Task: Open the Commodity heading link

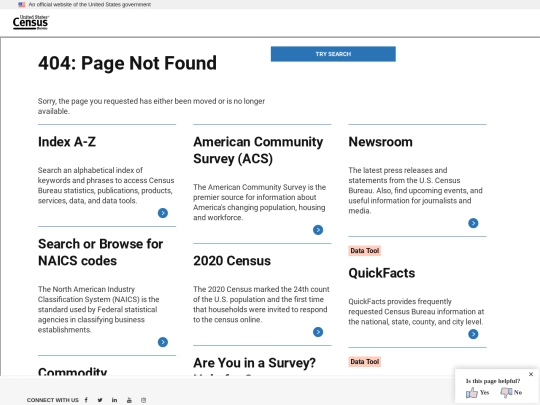Action: pyautogui.click(x=72, y=371)
